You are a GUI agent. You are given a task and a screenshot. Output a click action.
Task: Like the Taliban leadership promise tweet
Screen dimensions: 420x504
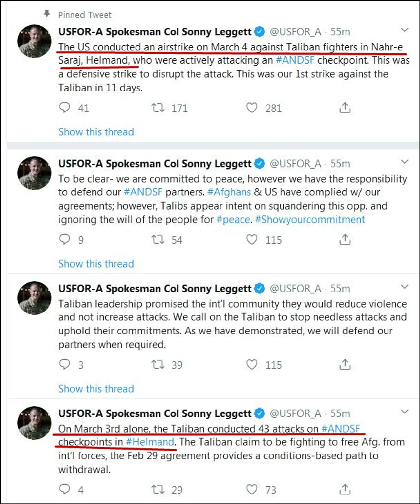252,364
